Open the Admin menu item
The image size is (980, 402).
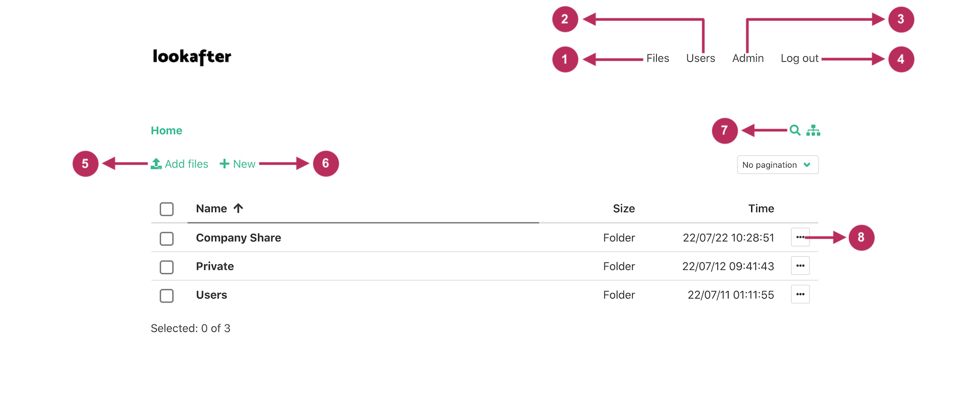748,58
